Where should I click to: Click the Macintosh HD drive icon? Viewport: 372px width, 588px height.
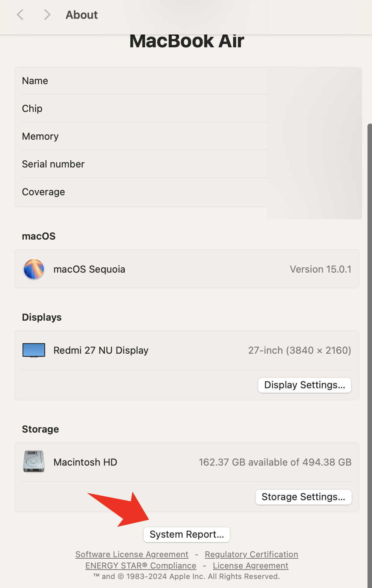(34, 461)
